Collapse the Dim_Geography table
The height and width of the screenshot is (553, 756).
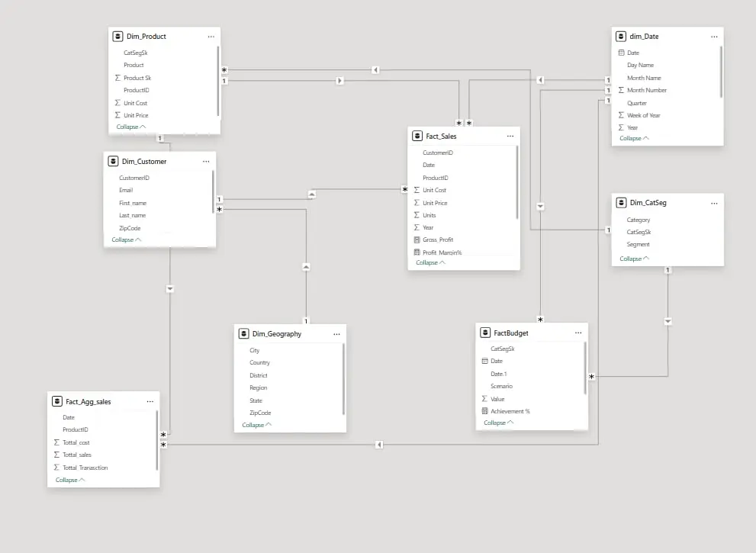(x=256, y=425)
